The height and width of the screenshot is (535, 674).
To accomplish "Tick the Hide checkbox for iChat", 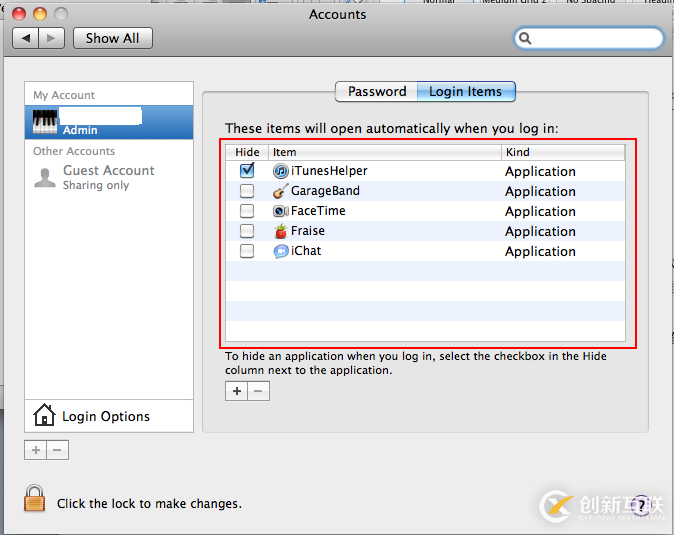I will click(247, 251).
